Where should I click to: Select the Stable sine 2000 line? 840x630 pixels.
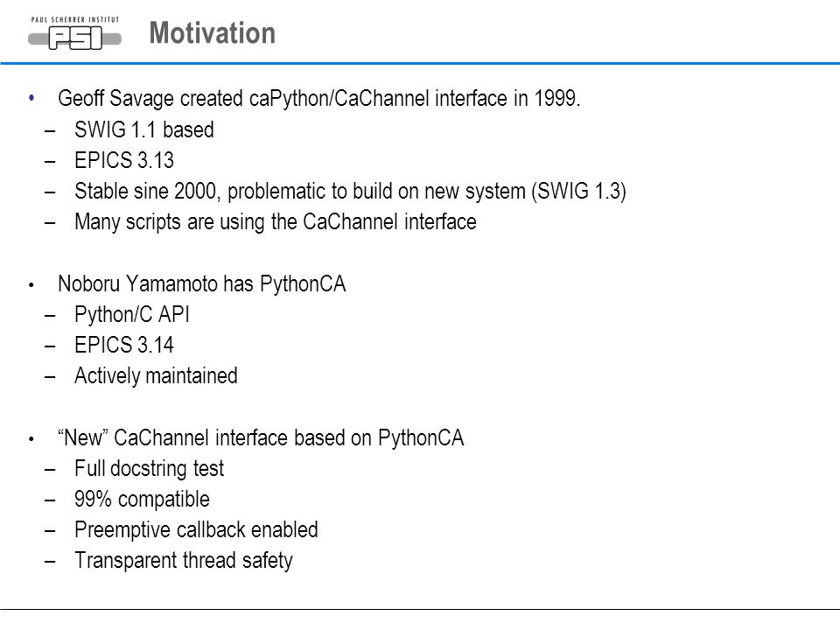pos(350,192)
